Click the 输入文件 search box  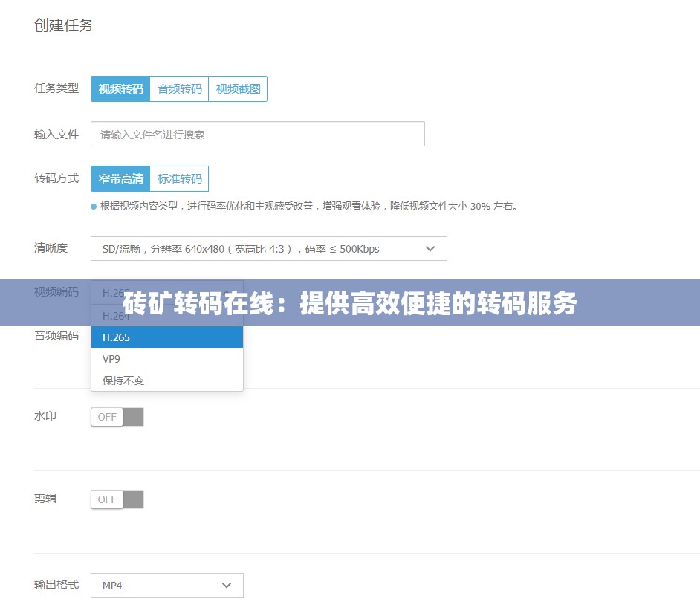(x=257, y=134)
